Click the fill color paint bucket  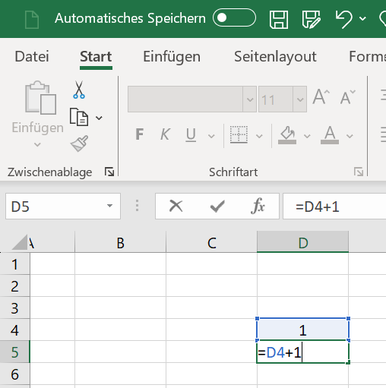tap(287, 135)
